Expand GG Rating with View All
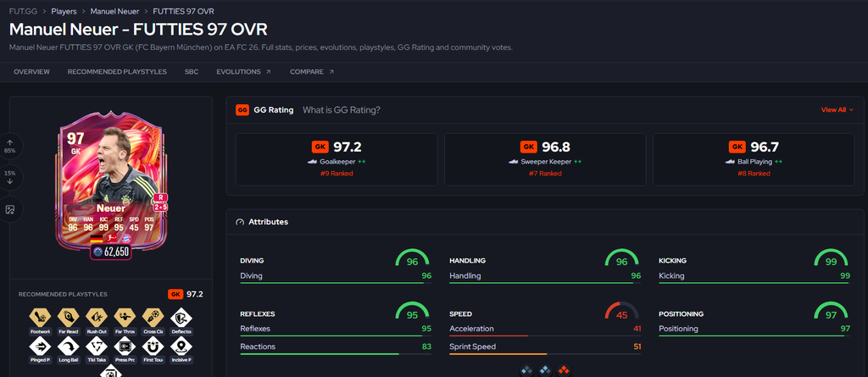868x377 pixels. pyautogui.click(x=837, y=110)
